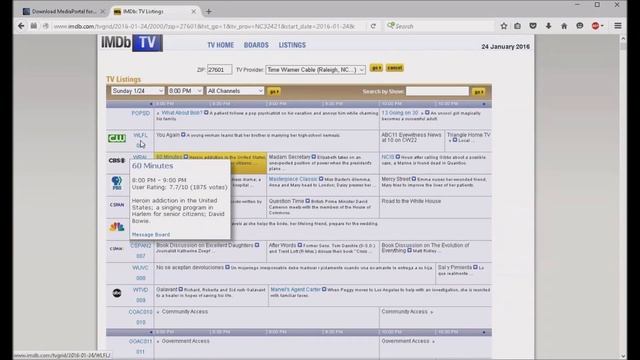Toggle the recording box beside You Again
Viewport: 640px width, 360px height.
tap(183, 135)
